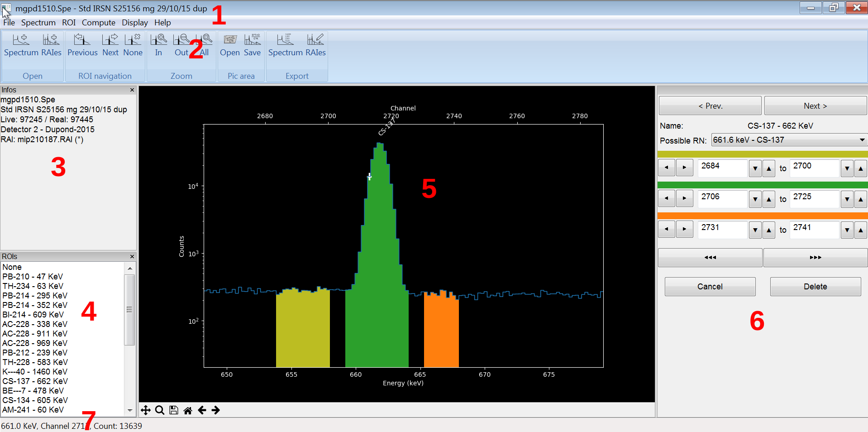Increase the 2741 end channel value

coord(860,230)
